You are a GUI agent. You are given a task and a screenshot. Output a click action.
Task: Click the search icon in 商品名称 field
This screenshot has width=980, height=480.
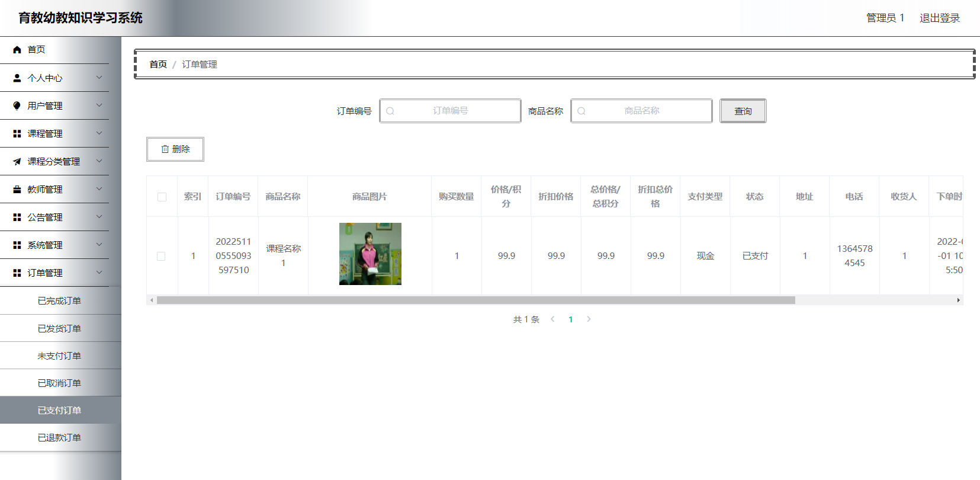point(581,111)
